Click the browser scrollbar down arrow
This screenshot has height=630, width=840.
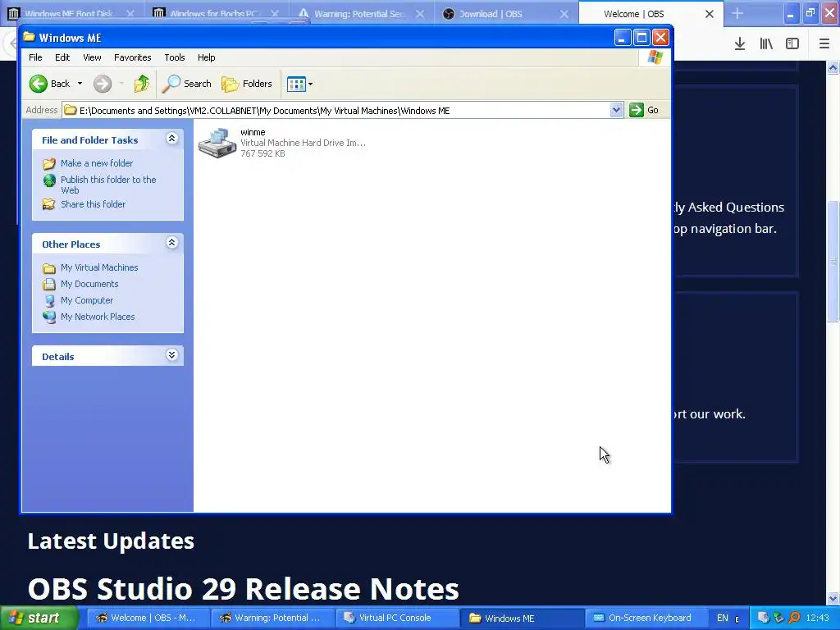(833, 598)
